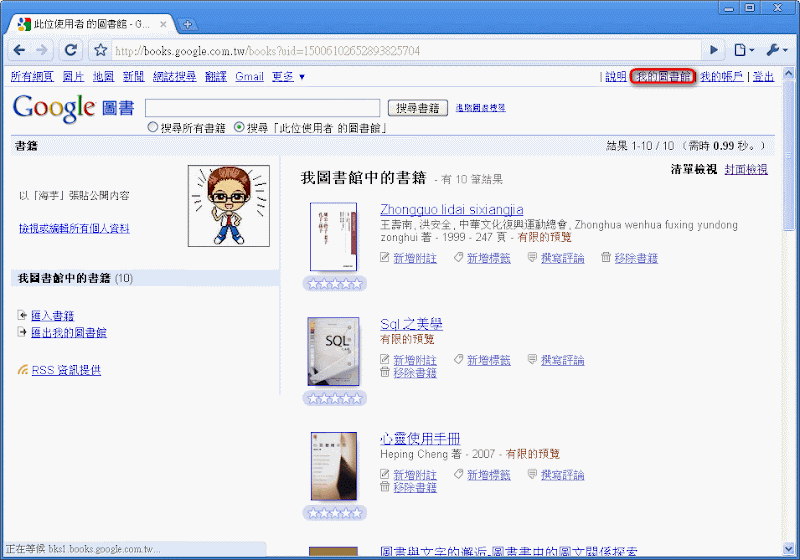Click the Zhongguo lidai sixiangjia cover thumbnail
800x560 pixels.
click(x=334, y=237)
